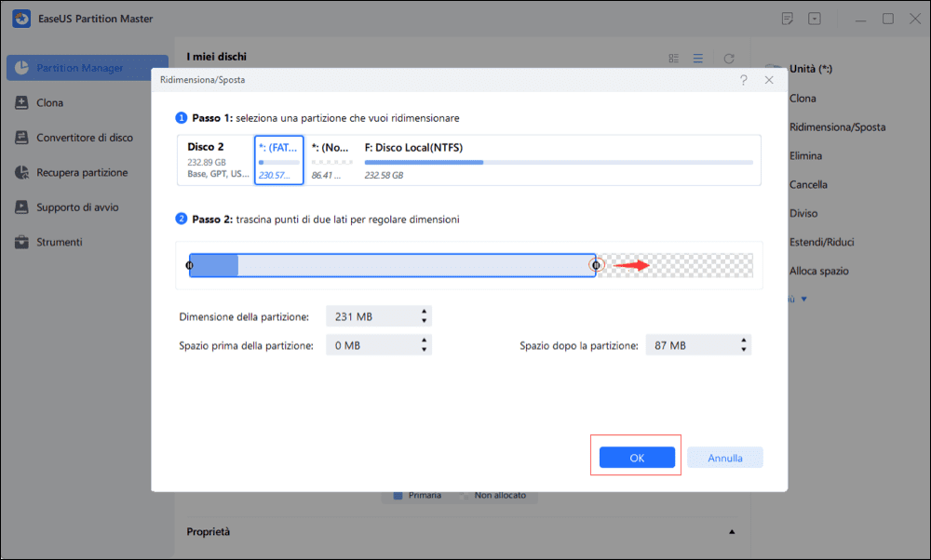The image size is (931, 560).
Task: Select the *: (No...) unallocated partition
Action: tap(331, 160)
